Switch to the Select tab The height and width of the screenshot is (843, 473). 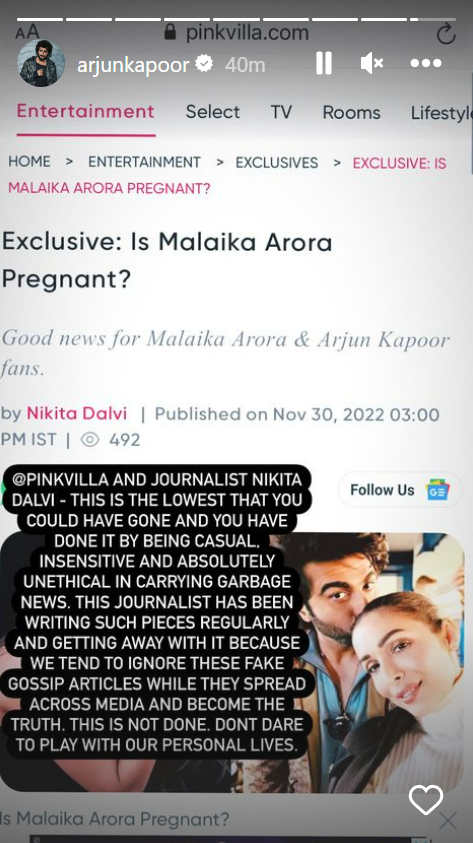213,112
